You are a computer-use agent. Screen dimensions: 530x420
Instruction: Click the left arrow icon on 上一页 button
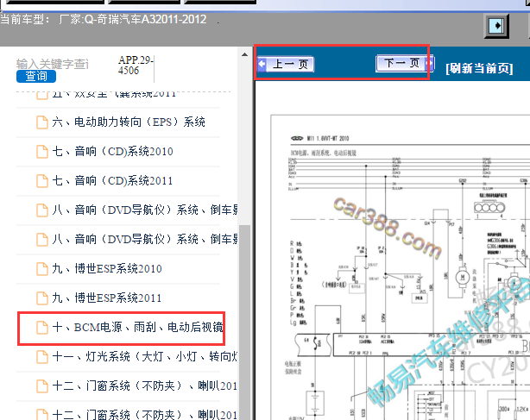click(262, 64)
